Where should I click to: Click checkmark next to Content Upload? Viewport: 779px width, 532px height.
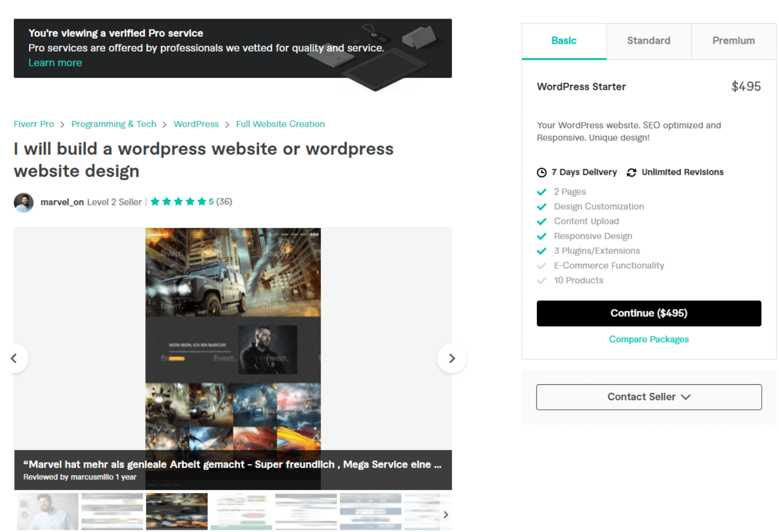click(x=542, y=222)
